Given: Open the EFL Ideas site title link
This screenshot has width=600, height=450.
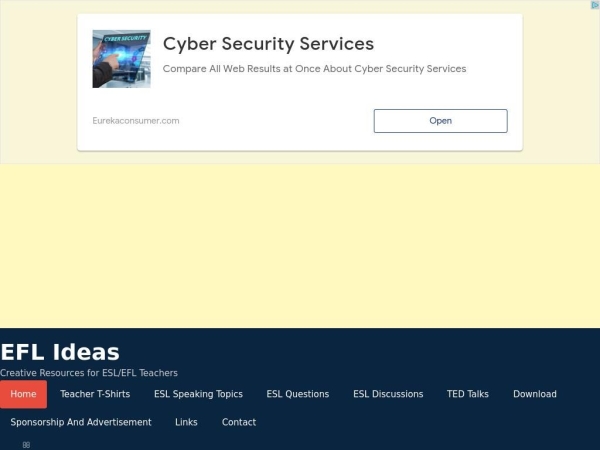Looking at the screenshot, I should point(60,352).
